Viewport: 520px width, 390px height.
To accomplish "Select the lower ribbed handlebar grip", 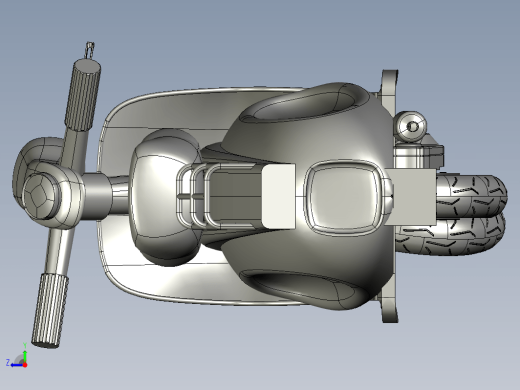I will tap(50, 311).
